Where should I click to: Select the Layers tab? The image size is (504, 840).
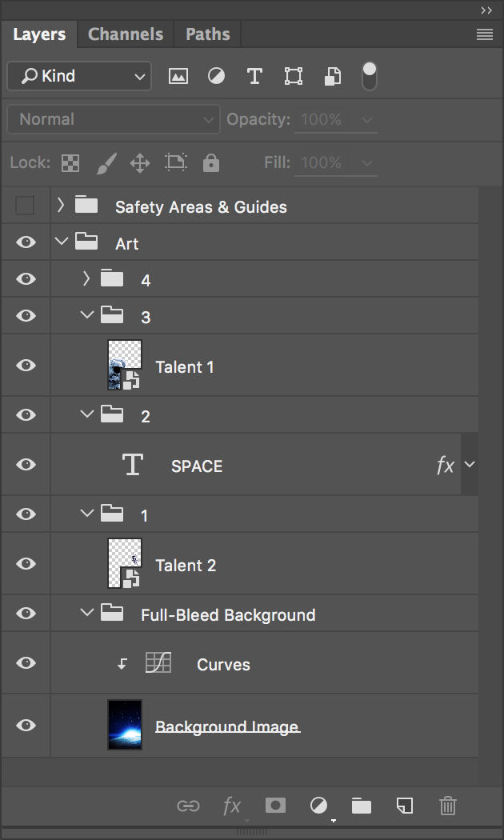pyautogui.click(x=39, y=34)
